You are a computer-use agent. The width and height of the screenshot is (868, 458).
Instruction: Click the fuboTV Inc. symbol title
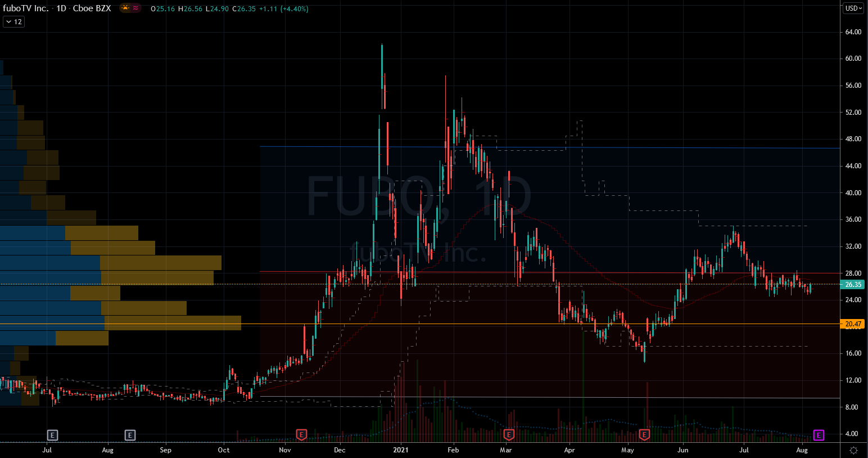26,8
